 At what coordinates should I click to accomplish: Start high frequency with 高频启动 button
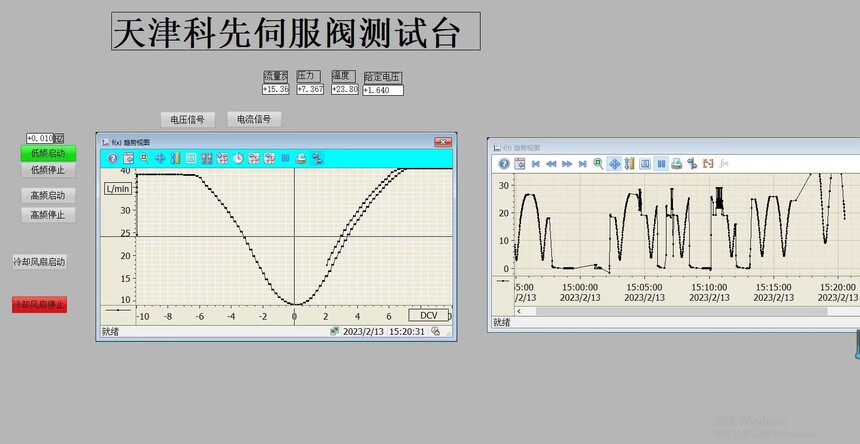pos(48,195)
